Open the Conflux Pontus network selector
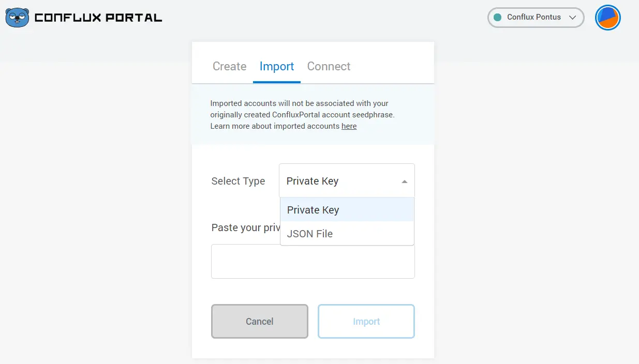639x364 pixels. (x=535, y=18)
